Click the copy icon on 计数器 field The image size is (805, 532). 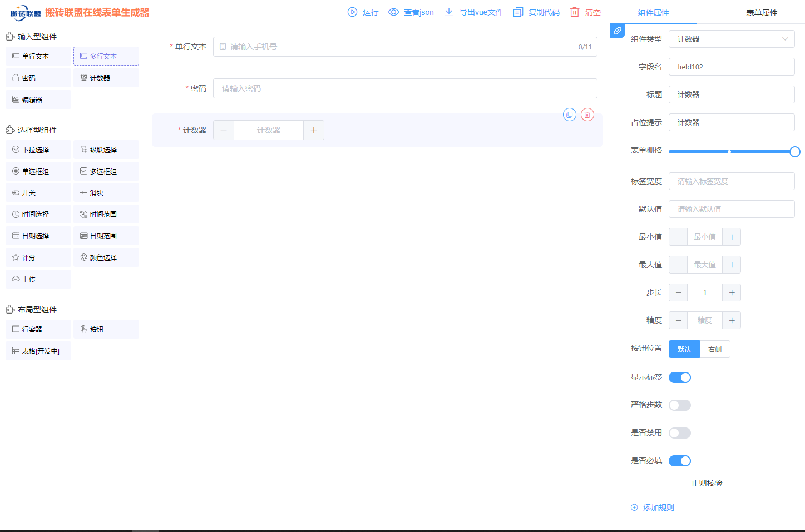coord(569,114)
